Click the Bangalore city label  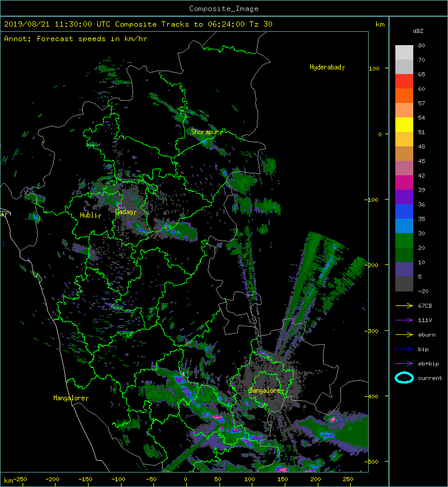tap(267, 390)
